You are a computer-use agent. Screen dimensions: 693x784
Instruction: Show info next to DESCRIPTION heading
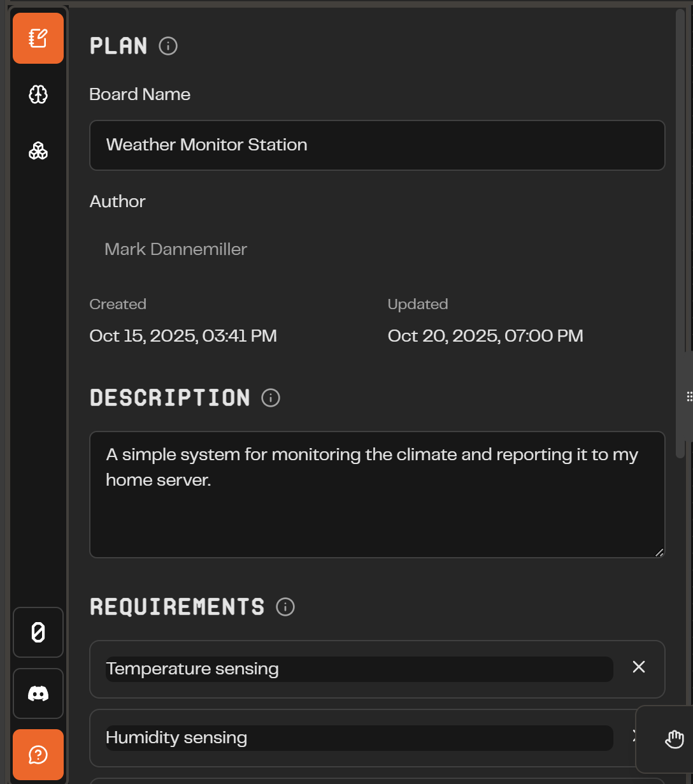pos(271,398)
